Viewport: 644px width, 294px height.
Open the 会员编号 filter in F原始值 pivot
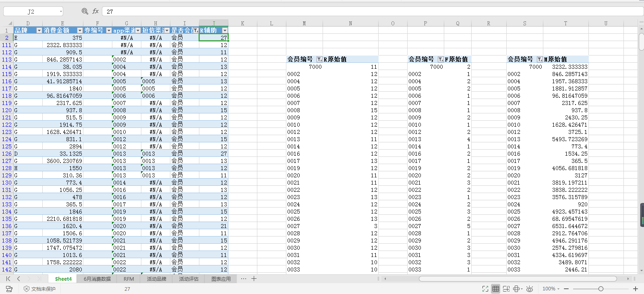[441, 59]
